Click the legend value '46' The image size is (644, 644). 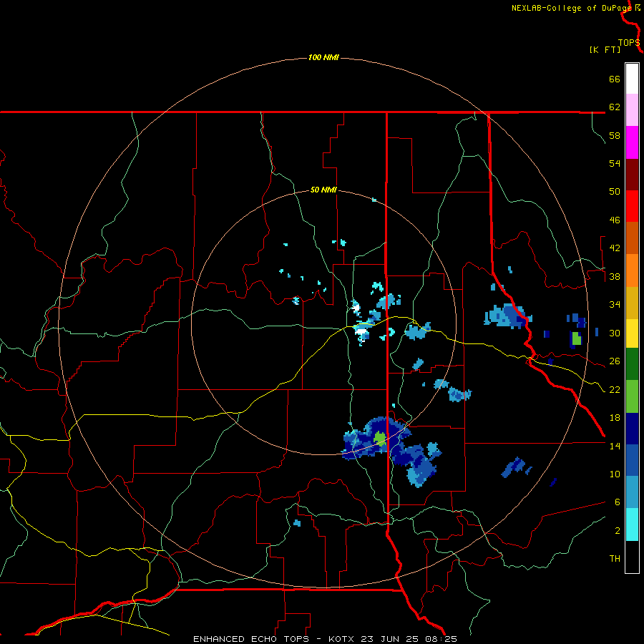(x=615, y=220)
